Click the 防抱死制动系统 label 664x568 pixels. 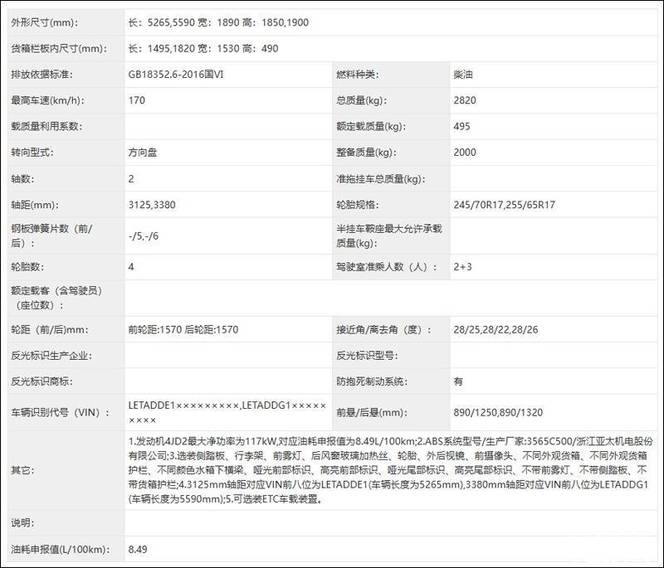(x=372, y=381)
